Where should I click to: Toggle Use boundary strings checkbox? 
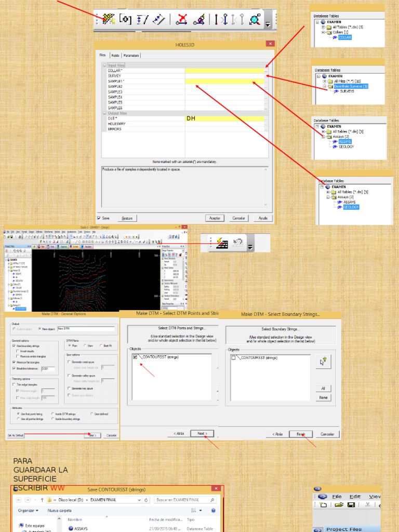click(14, 345)
